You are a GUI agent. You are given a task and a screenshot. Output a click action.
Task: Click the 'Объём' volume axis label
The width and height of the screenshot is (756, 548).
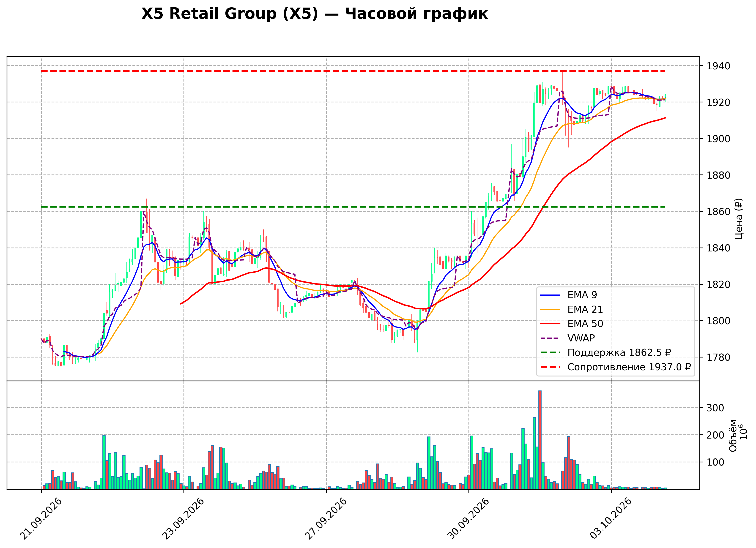point(733,435)
